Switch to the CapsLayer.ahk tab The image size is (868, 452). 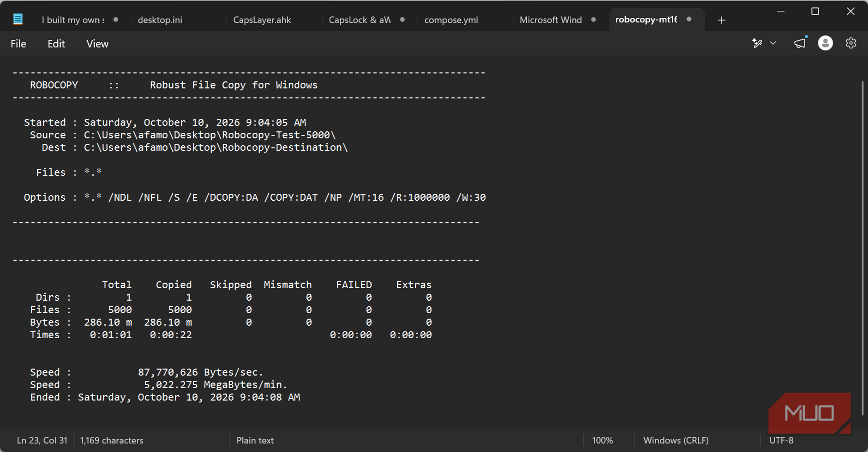pos(262,20)
